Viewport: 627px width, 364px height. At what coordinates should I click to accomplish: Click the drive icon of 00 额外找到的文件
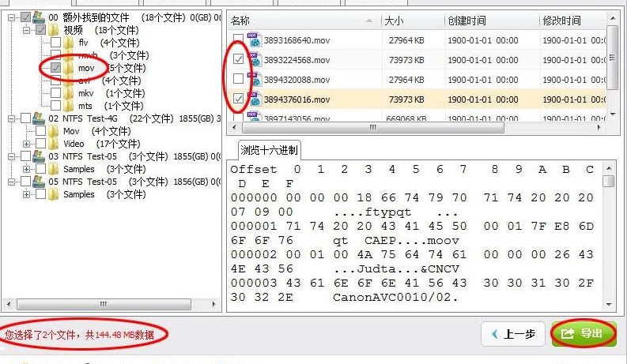(x=39, y=17)
